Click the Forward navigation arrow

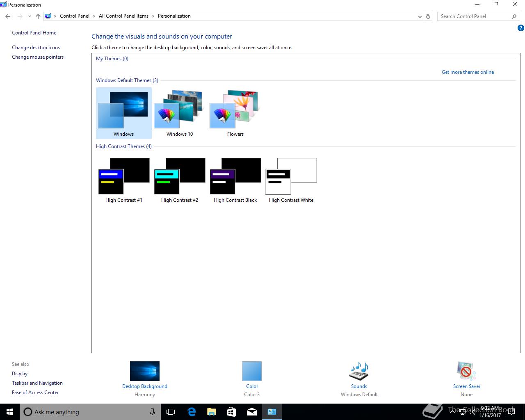pyautogui.click(x=20, y=16)
